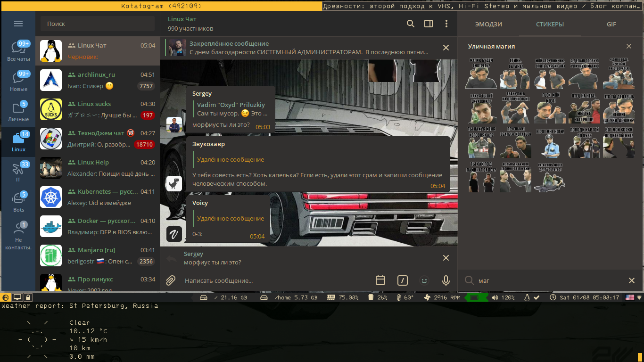
Task: Send the ПЕЧЕНЬКИ sticker
Action: (515, 143)
